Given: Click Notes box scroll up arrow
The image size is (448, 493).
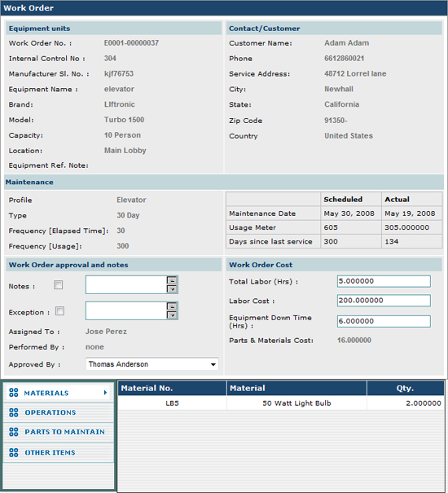Looking at the screenshot, I should click(x=172, y=280).
